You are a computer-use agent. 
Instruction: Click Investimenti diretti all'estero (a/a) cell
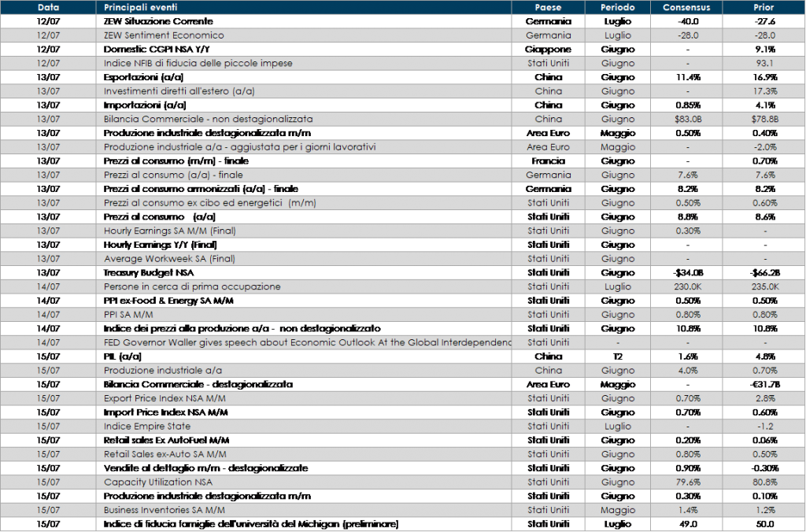coord(179,91)
